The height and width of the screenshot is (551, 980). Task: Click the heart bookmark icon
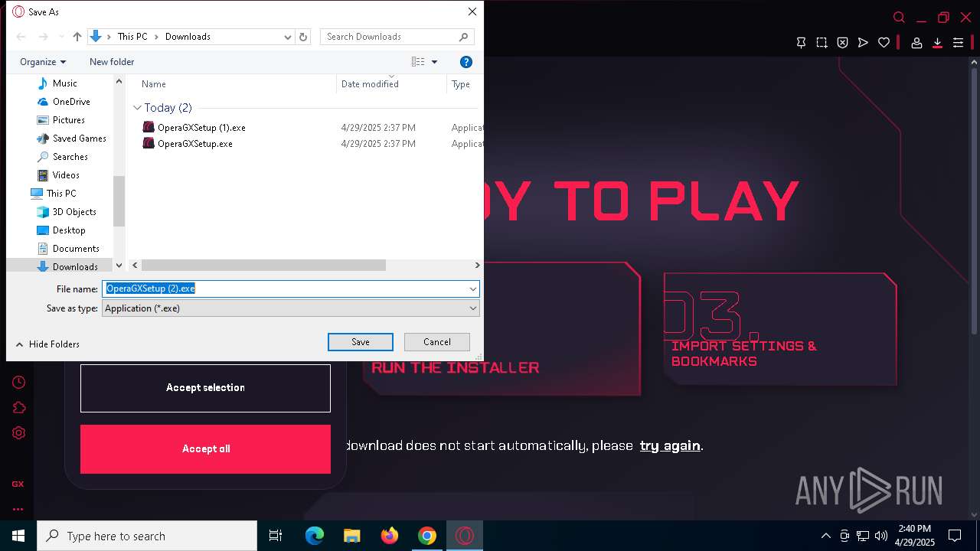pyautogui.click(x=884, y=43)
